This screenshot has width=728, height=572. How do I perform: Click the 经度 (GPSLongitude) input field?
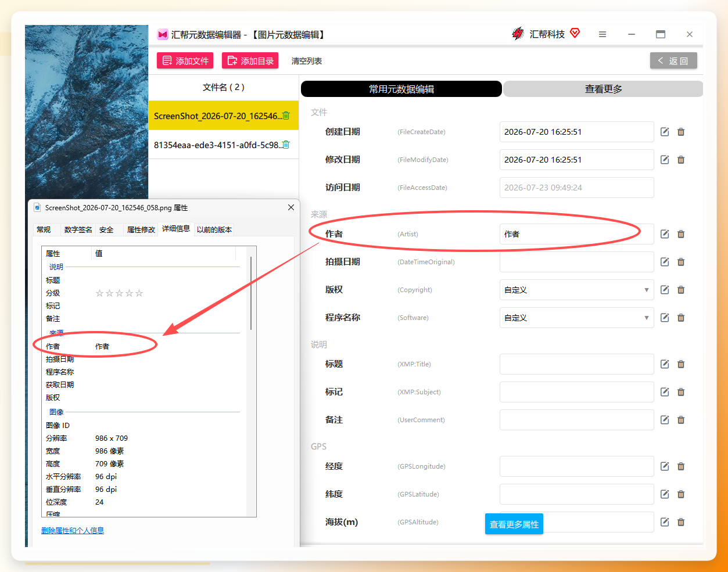(x=576, y=466)
